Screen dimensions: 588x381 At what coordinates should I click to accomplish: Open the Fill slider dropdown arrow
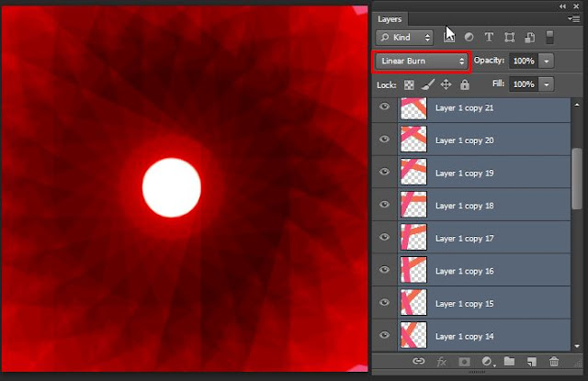pos(547,84)
